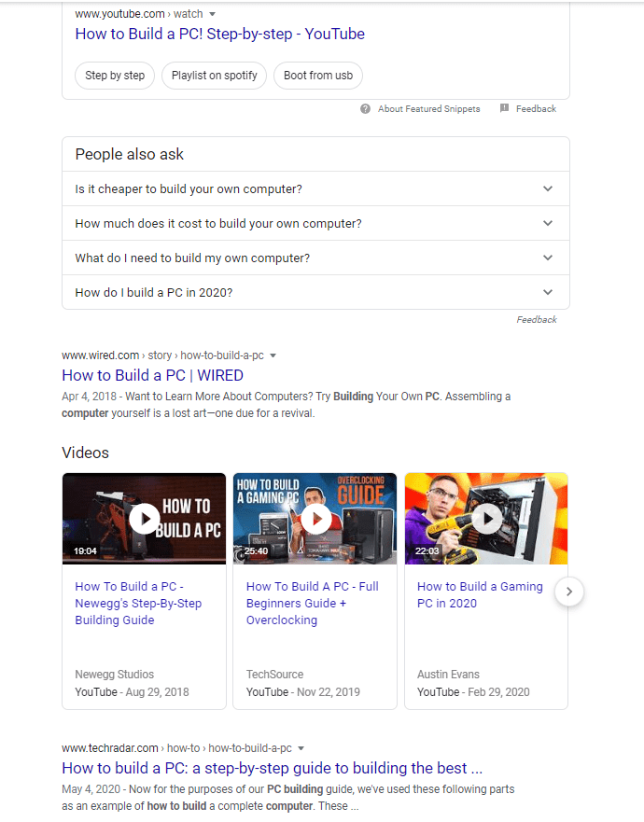
Task: Open the About Featured Snippets help icon
Action: click(365, 108)
